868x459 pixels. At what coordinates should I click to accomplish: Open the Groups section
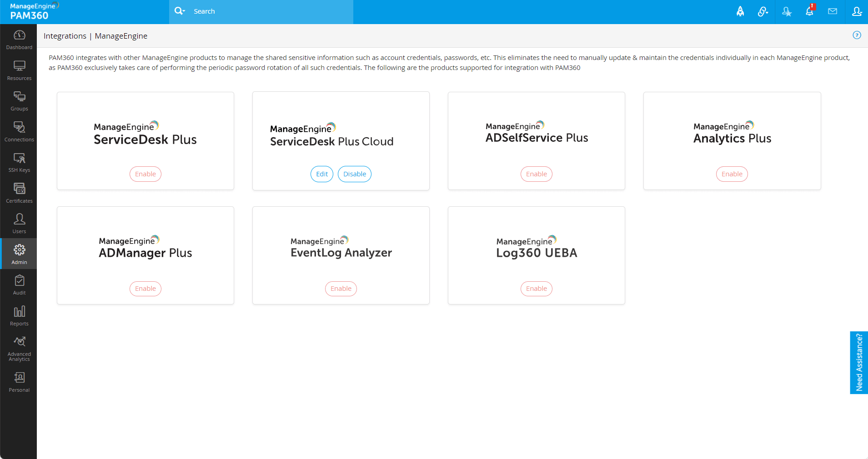pyautogui.click(x=19, y=101)
